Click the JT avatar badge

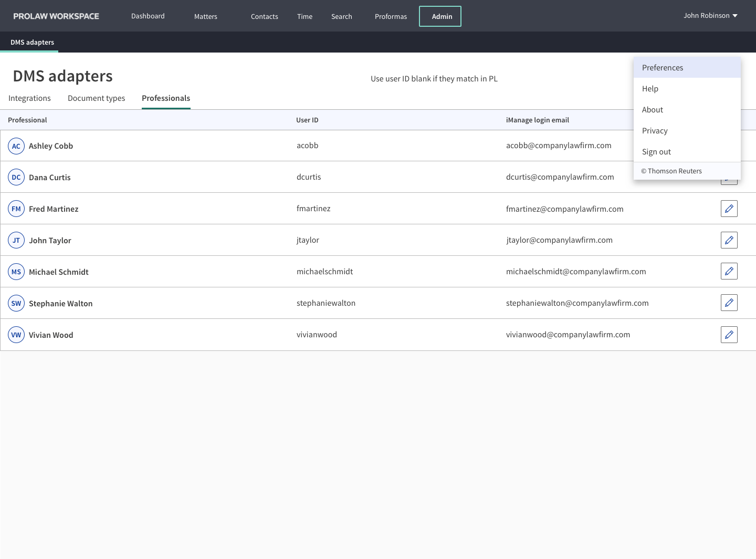(16, 240)
